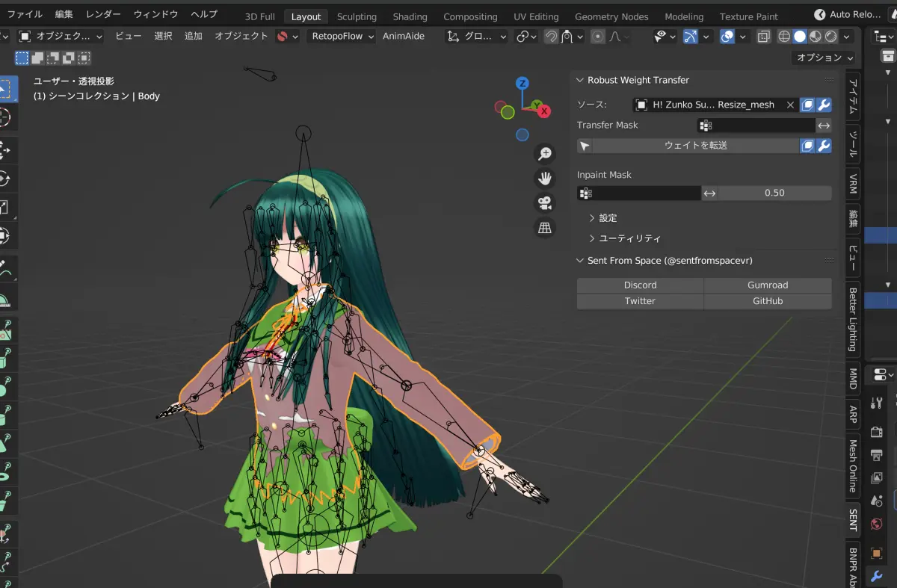Click the hand pan viewport gizmo

pos(545,179)
